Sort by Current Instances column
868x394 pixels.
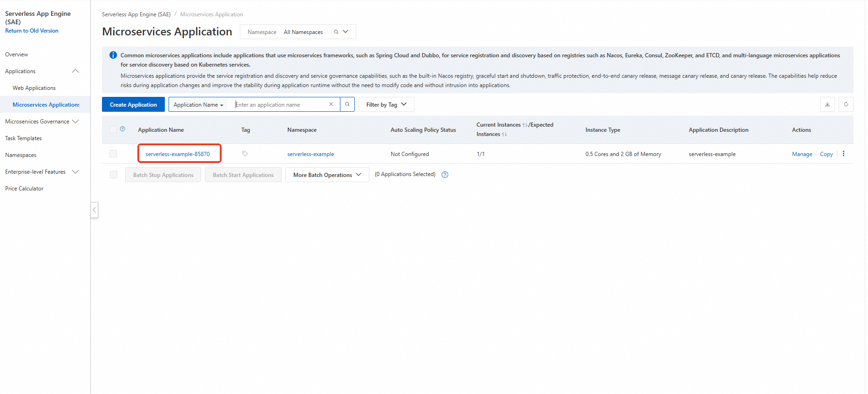tap(525, 125)
